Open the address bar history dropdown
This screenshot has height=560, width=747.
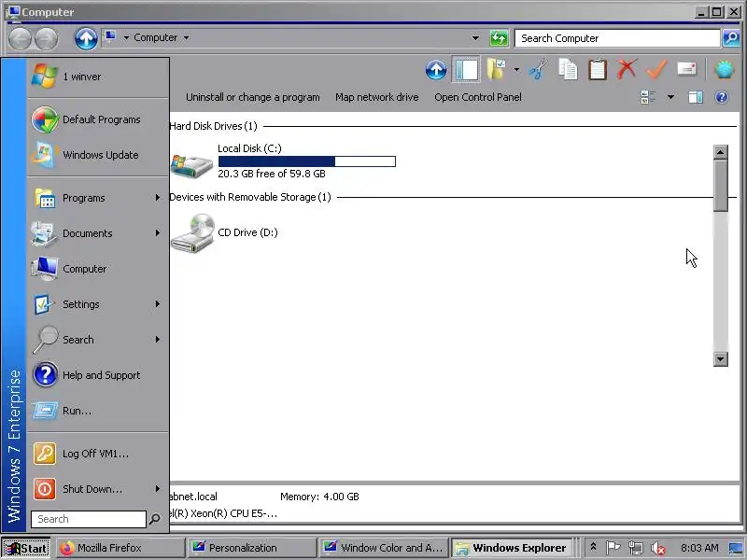pos(475,38)
